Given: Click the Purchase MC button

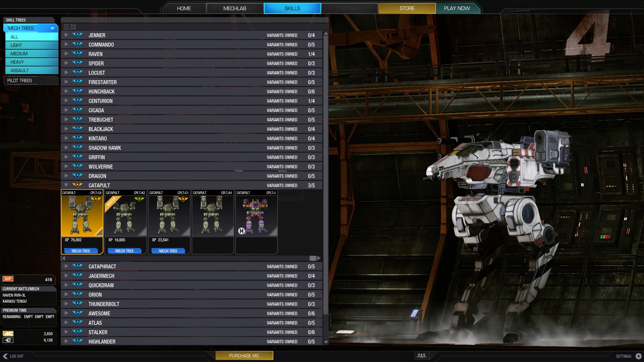Looking at the screenshot, I should pyautogui.click(x=244, y=356).
